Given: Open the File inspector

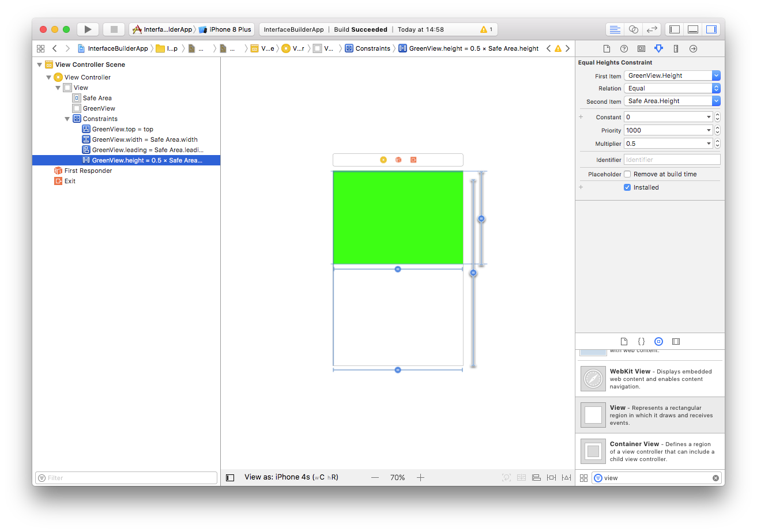Looking at the screenshot, I should point(606,48).
